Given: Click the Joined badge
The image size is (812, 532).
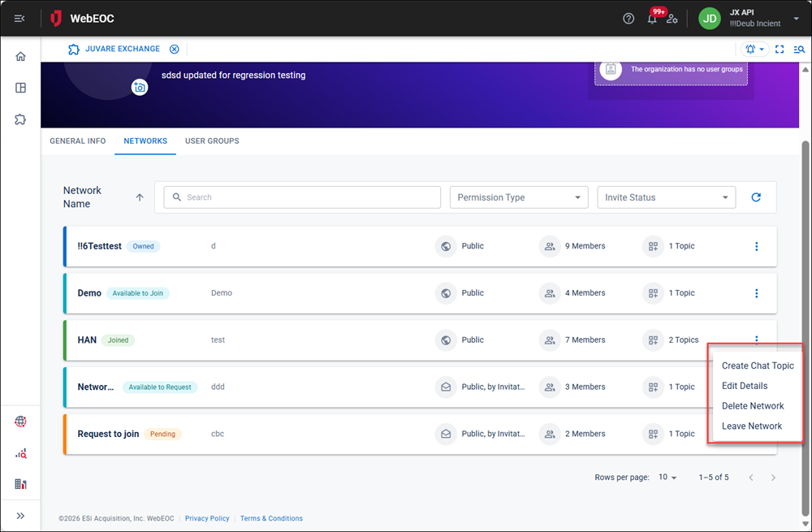Looking at the screenshot, I should [118, 340].
